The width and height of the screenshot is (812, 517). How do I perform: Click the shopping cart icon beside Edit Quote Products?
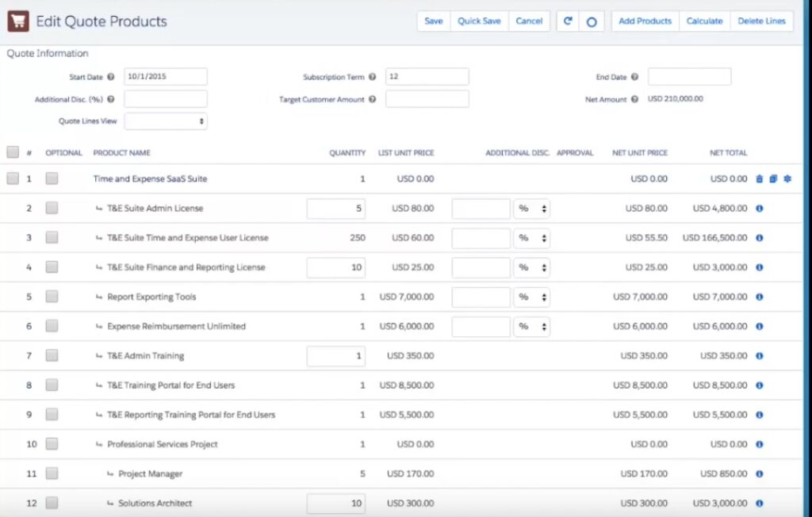click(x=18, y=21)
